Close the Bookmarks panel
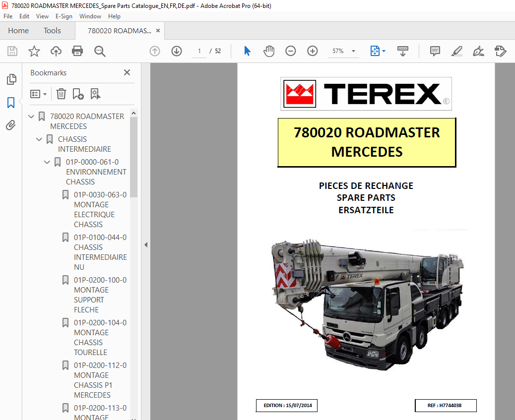Image resolution: width=515 pixels, height=420 pixels. click(127, 72)
